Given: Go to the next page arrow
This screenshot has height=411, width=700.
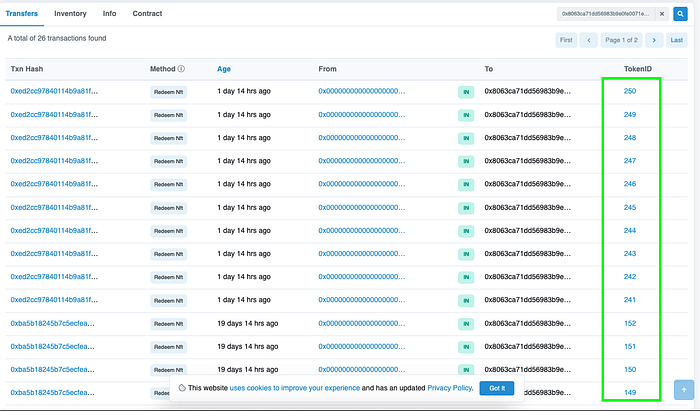Looking at the screenshot, I should tap(654, 40).
